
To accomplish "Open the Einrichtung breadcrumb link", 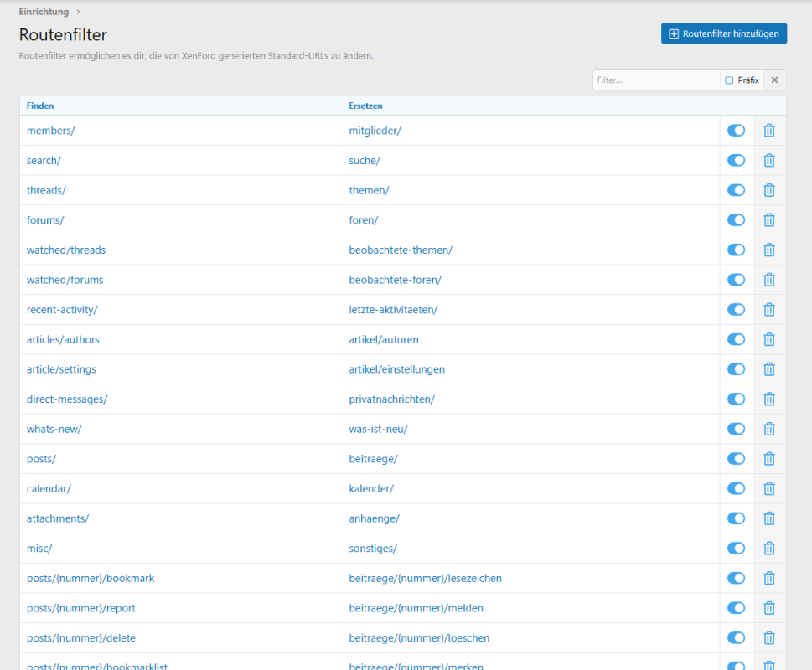I will 44,12.
